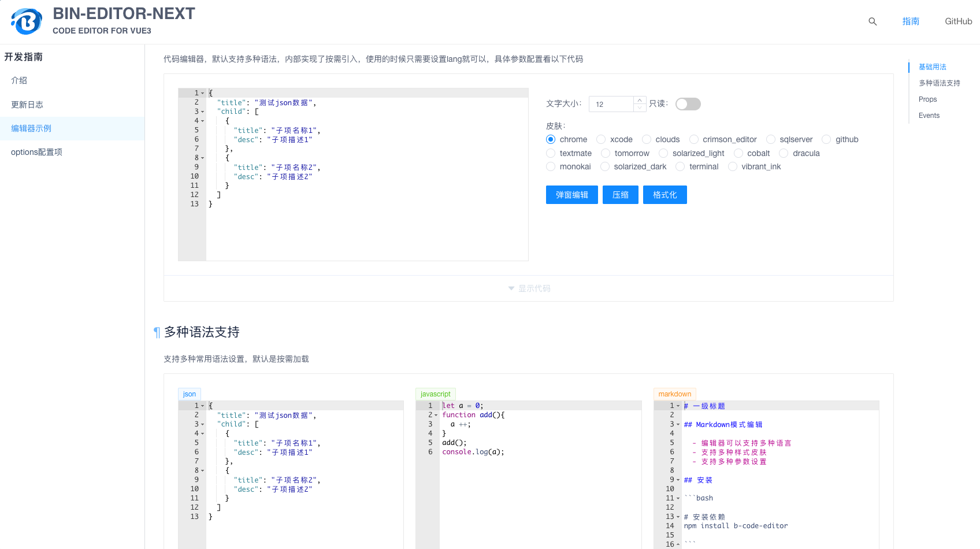Open search via magnifier icon
This screenshot has width=980, height=549.
tap(873, 21)
